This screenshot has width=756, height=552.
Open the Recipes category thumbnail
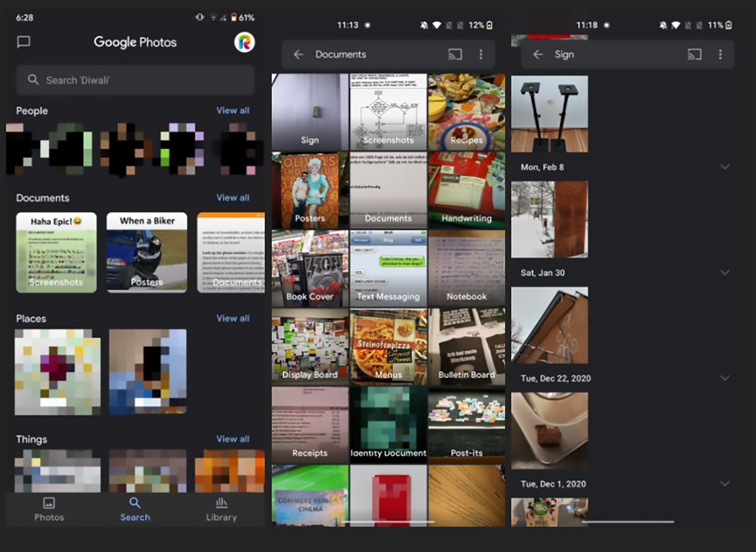click(x=467, y=112)
